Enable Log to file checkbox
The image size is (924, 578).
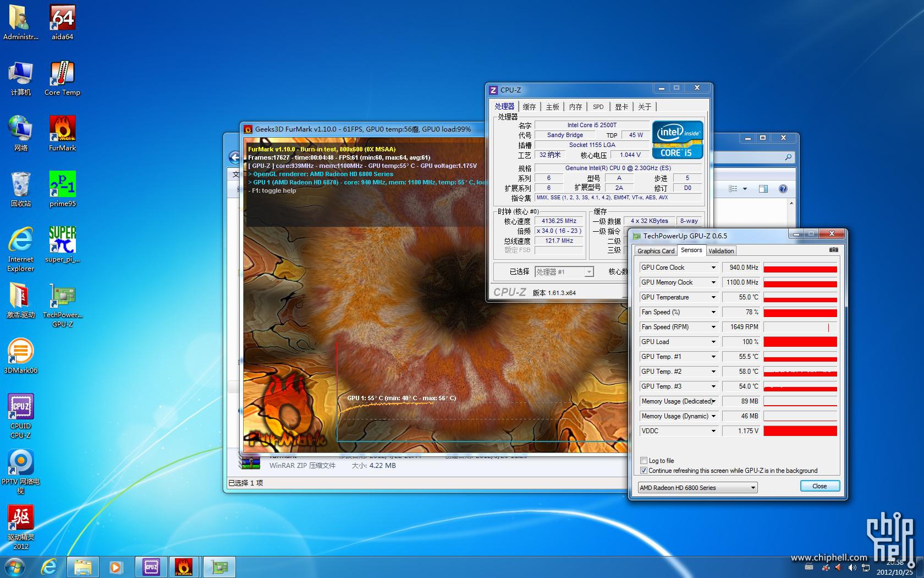643,460
